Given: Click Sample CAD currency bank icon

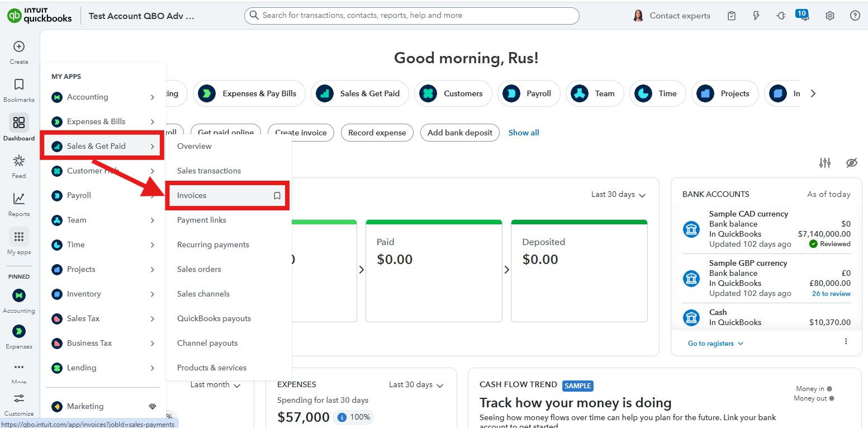Looking at the screenshot, I should click(x=691, y=229).
